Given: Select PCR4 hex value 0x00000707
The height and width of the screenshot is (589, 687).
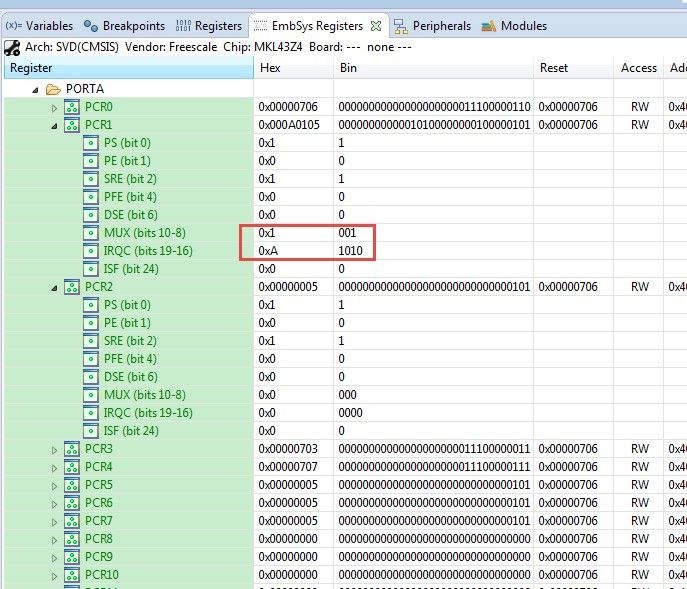Looking at the screenshot, I should click(288, 467).
